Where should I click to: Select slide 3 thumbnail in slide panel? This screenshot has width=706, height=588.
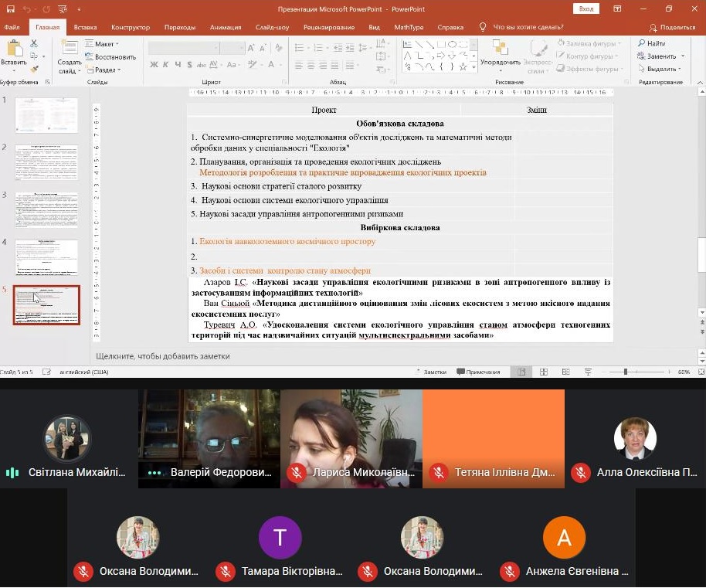point(47,209)
